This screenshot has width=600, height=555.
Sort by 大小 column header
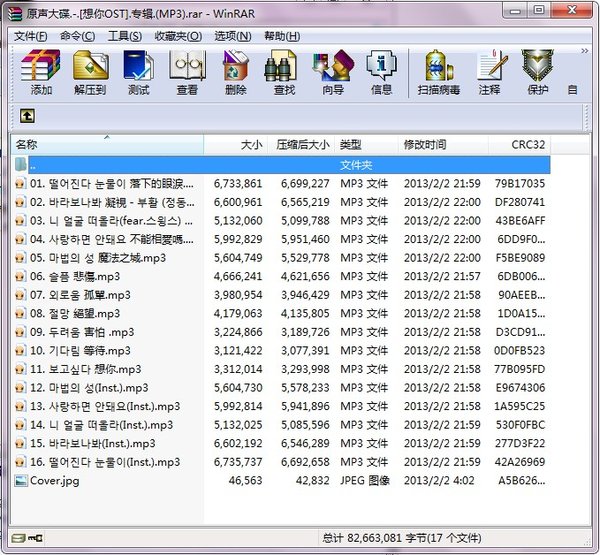tap(235, 145)
